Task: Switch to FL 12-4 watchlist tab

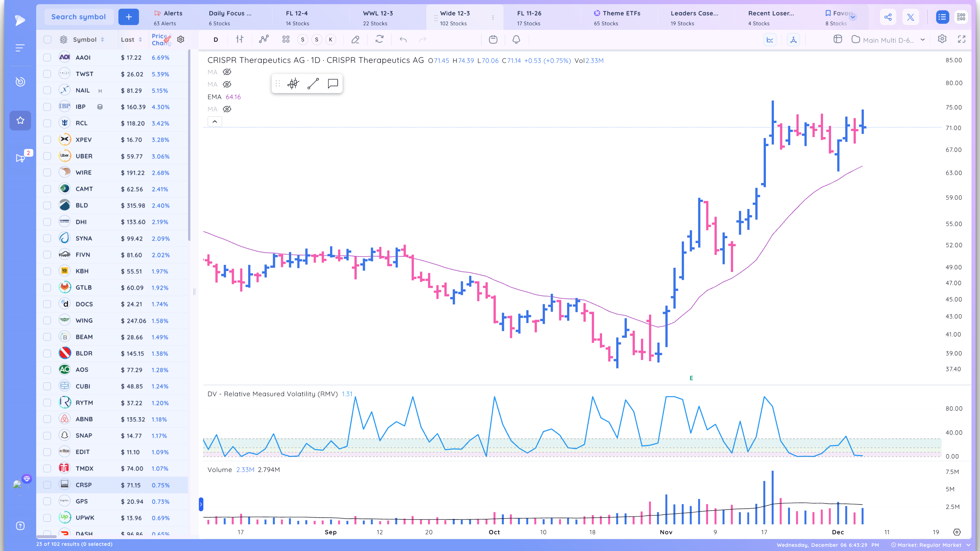Action: (x=297, y=18)
